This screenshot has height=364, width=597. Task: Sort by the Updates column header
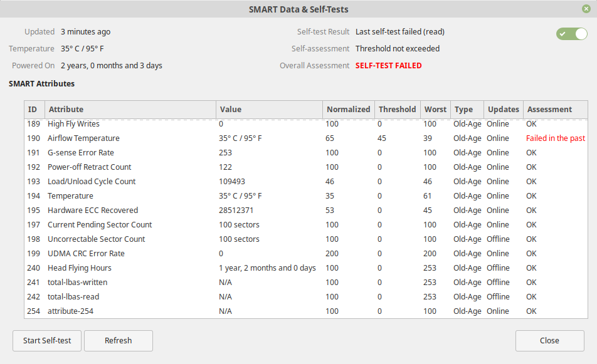coord(504,110)
